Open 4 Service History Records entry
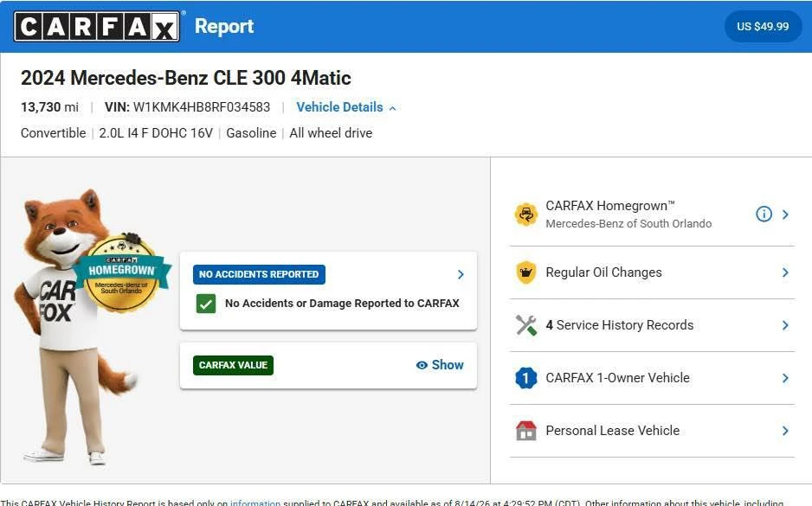The height and width of the screenshot is (506, 812). coord(652,325)
